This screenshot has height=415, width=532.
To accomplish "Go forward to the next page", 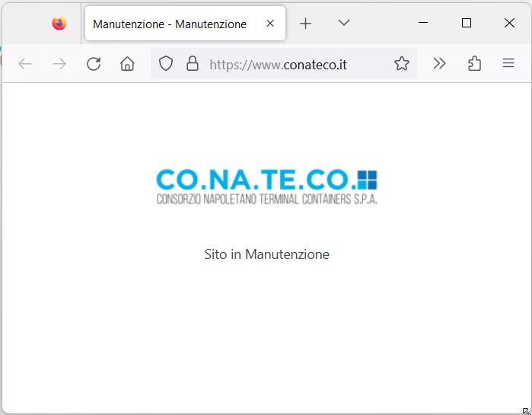I will pyautogui.click(x=59, y=64).
